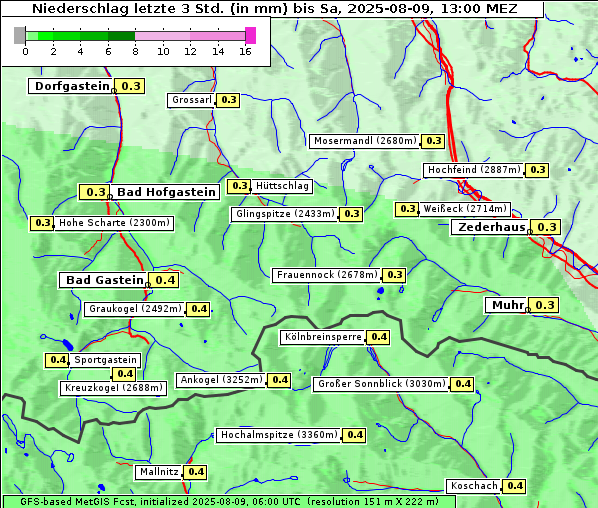Image resolution: width=598 pixels, height=508 pixels.
Task: Click the Dorfgastein place label
Action: (71, 86)
